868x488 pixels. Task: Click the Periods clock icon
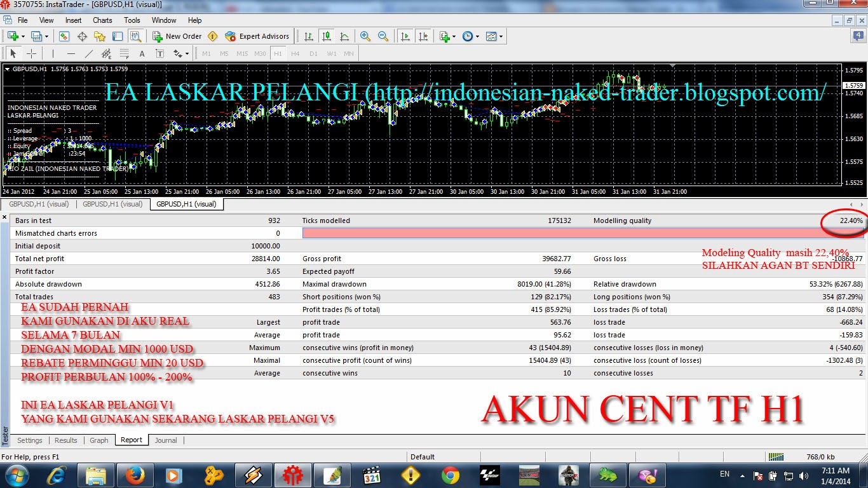(x=468, y=36)
